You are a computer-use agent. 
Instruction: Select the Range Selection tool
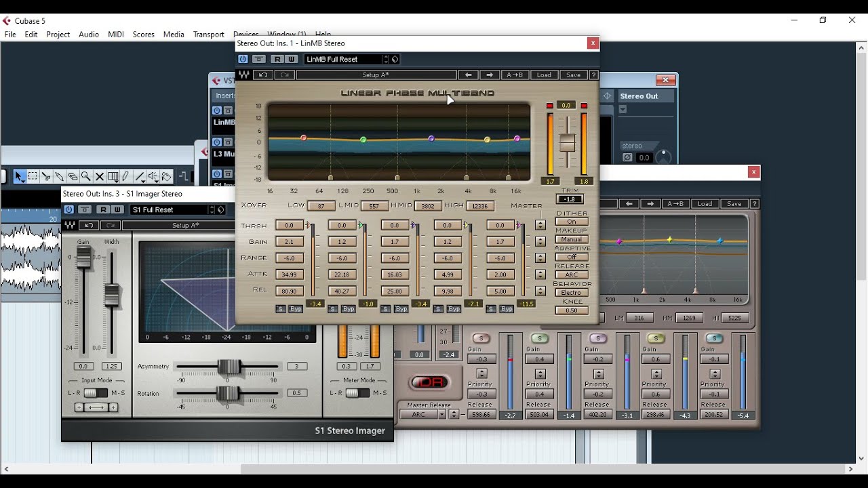pyautogui.click(x=33, y=177)
